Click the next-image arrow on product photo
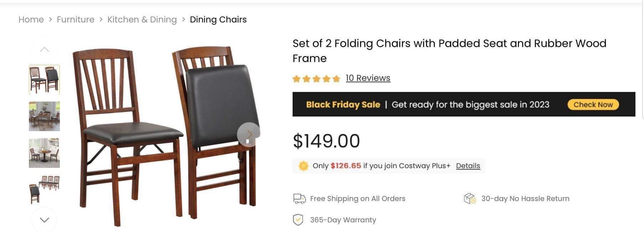 point(249,134)
